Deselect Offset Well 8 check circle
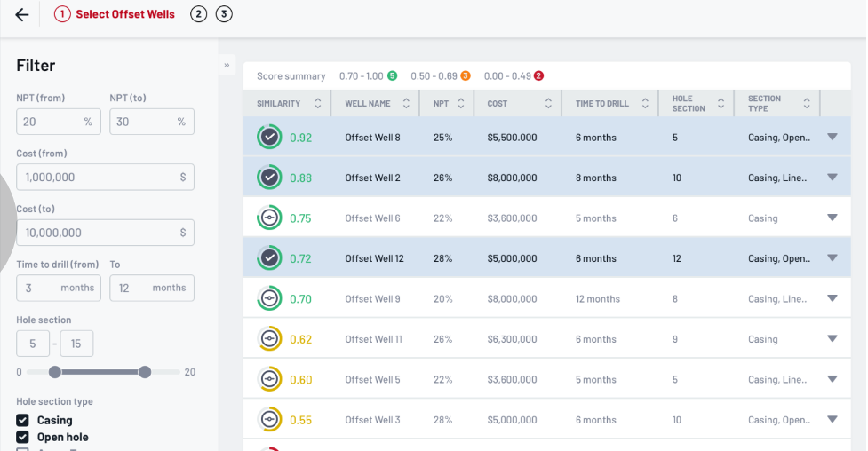This screenshot has width=868, height=451. pyautogui.click(x=269, y=138)
